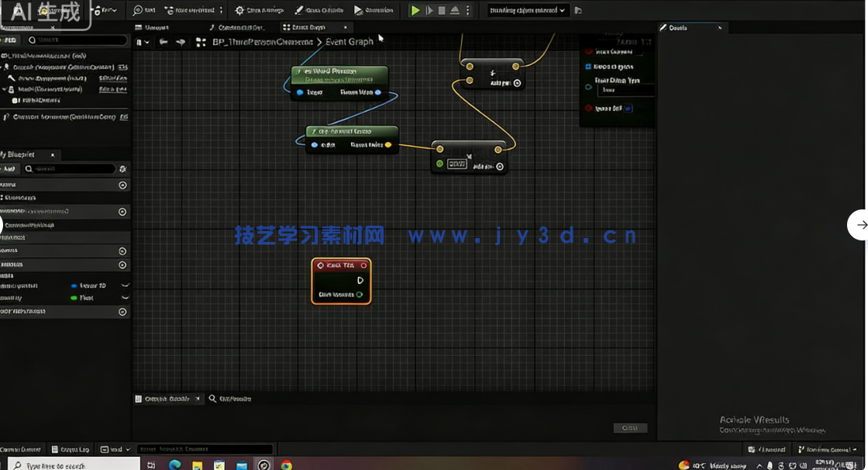The width and height of the screenshot is (868, 470).
Task: Click the back navigation arrow above the graph
Action: 164,42
